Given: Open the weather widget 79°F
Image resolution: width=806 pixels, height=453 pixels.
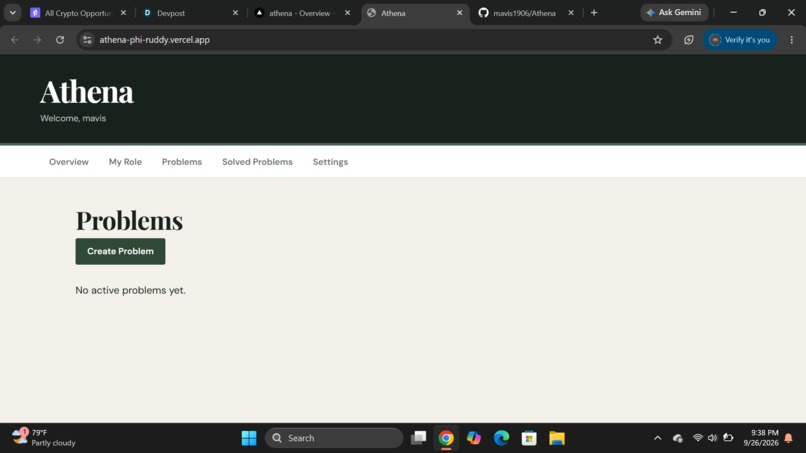Looking at the screenshot, I should point(44,438).
